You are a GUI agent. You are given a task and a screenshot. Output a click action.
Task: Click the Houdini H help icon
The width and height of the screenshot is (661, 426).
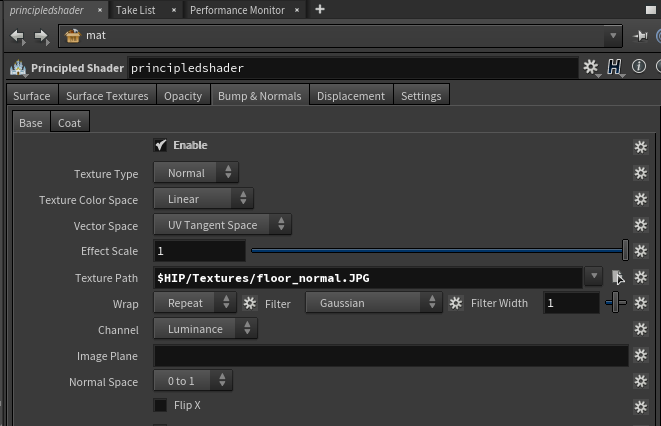point(615,67)
